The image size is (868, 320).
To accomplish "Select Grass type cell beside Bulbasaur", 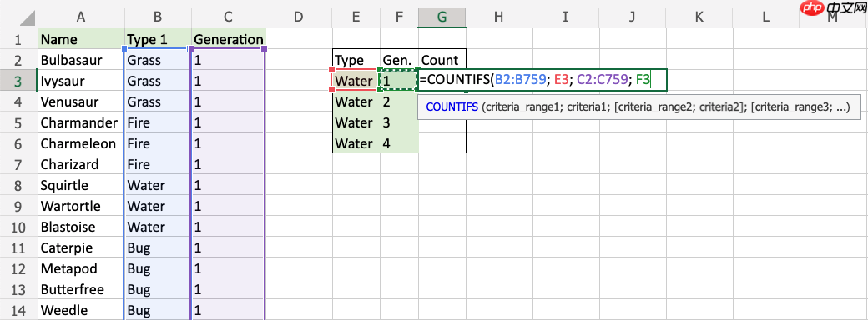I will click(158, 60).
